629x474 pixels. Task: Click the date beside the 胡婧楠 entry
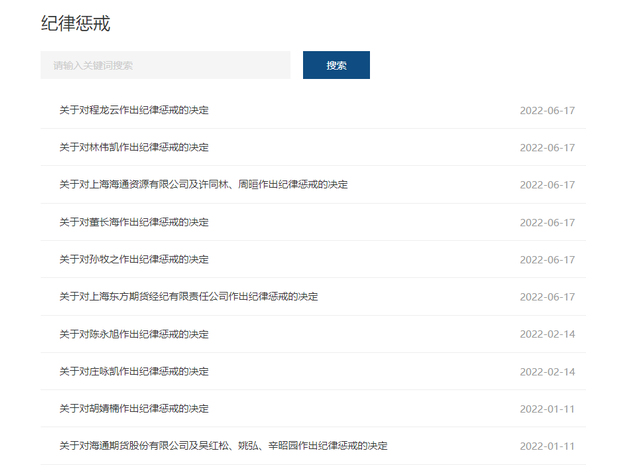[547, 409]
